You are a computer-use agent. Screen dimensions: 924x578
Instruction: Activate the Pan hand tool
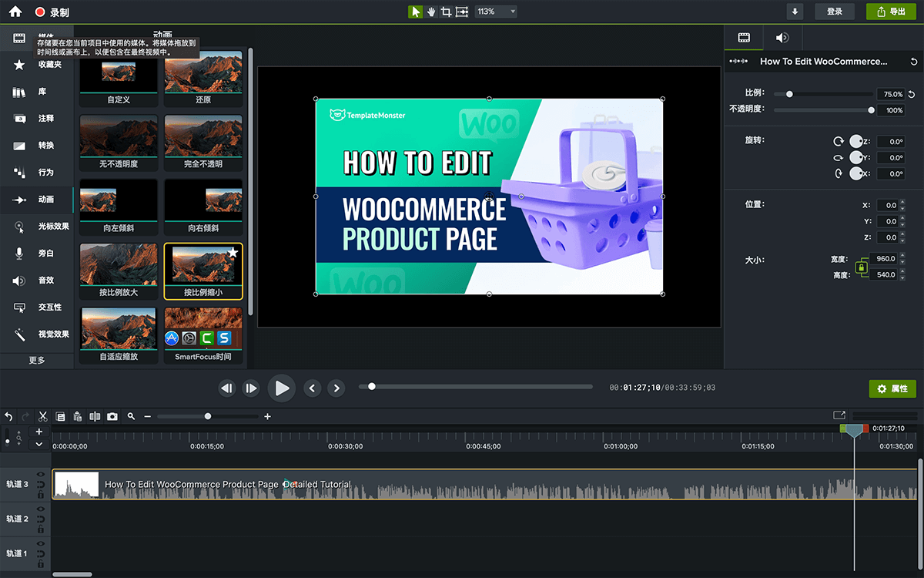point(431,12)
